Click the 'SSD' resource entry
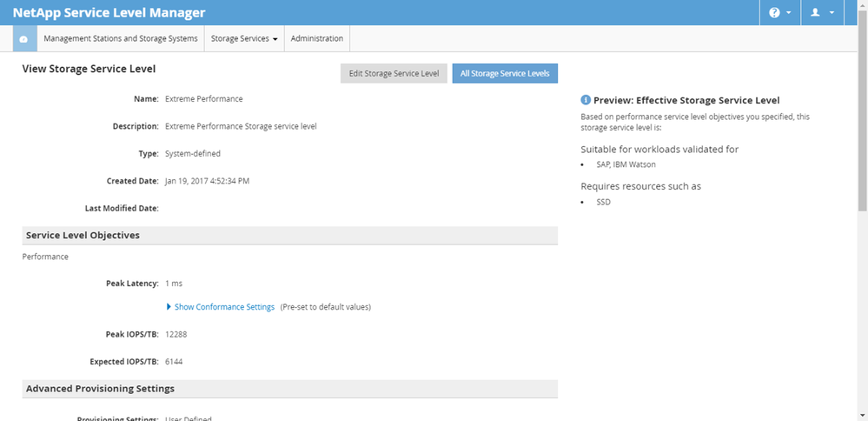Image resolution: width=868 pixels, height=421 pixels. (603, 202)
